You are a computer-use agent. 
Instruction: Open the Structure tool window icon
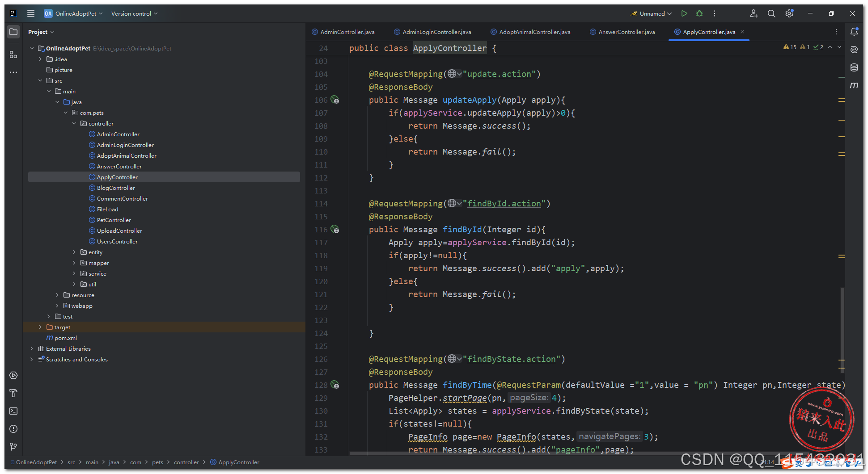pos(13,55)
